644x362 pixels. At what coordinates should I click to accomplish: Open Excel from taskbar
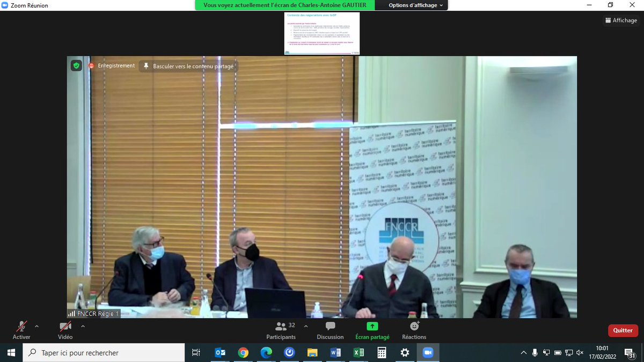[x=358, y=352]
